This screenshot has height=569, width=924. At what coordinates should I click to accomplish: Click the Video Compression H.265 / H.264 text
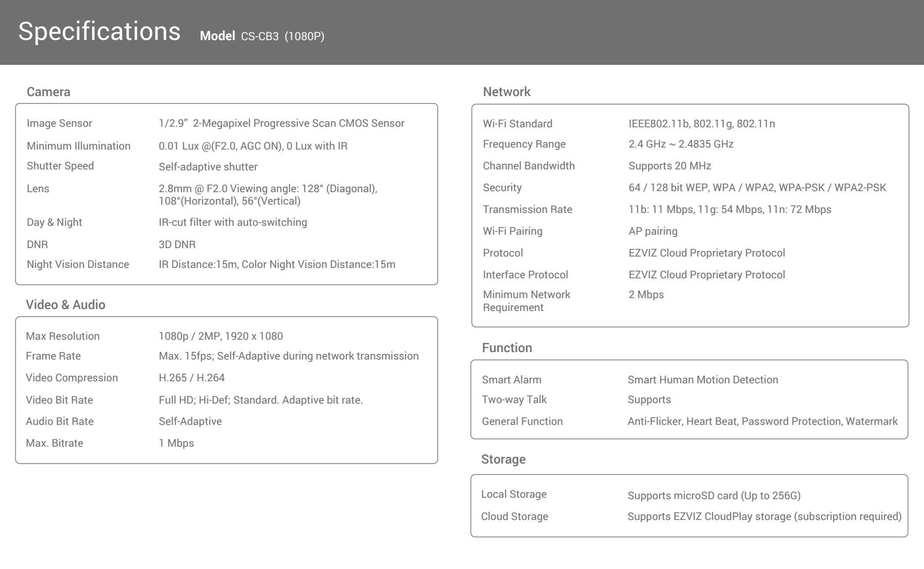click(x=192, y=378)
